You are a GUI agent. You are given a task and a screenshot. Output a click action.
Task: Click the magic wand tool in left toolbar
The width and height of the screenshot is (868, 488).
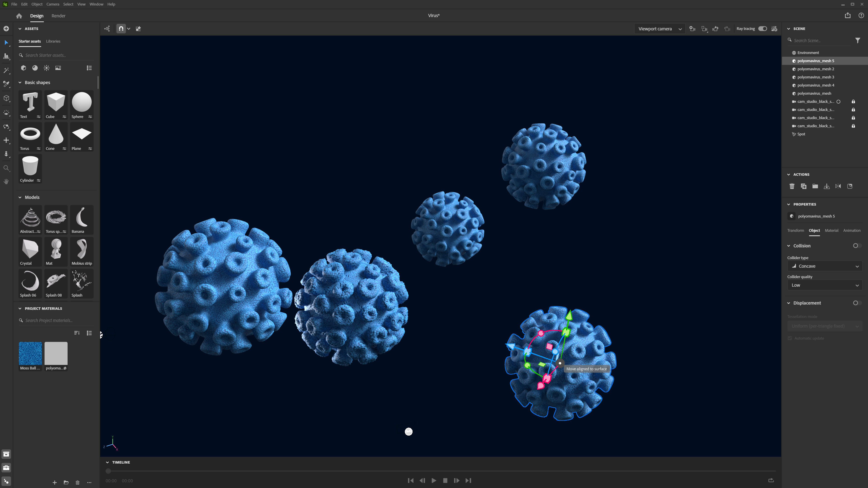(x=6, y=71)
